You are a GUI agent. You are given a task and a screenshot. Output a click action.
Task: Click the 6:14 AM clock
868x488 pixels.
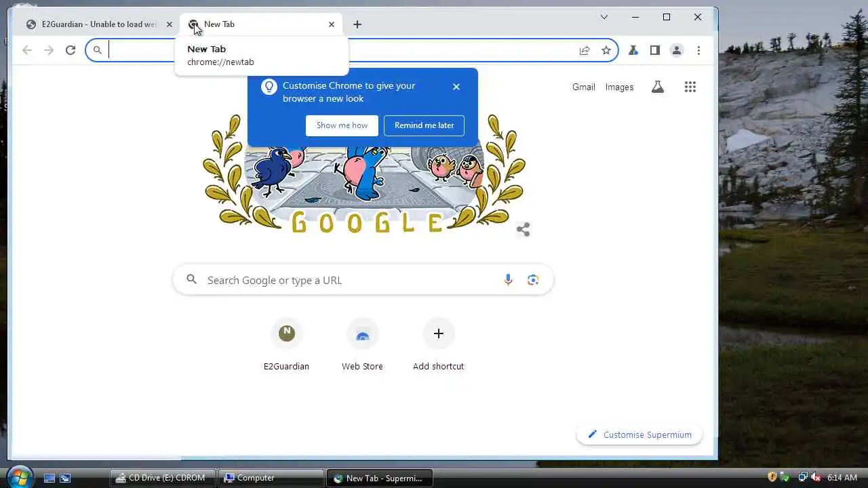pos(842,478)
